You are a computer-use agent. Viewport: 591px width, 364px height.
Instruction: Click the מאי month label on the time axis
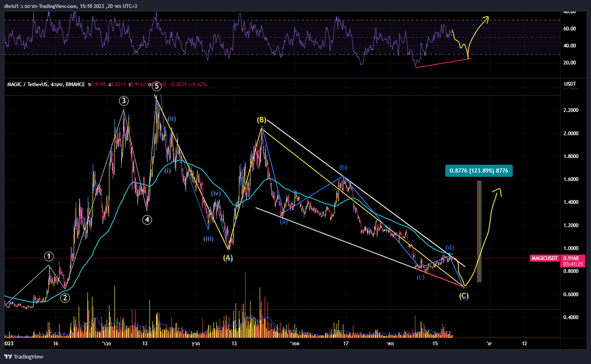(x=391, y=343)
